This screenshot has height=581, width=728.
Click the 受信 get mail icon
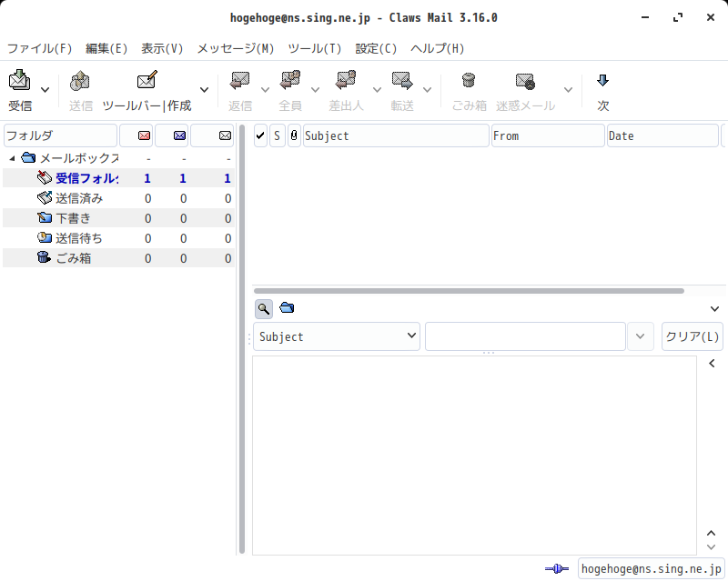19,80
